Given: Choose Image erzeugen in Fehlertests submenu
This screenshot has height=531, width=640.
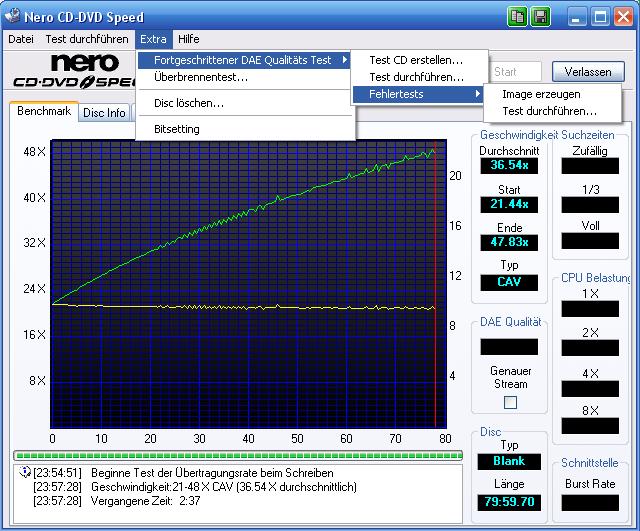Looking at the screenshot, I should pos(552,94).
